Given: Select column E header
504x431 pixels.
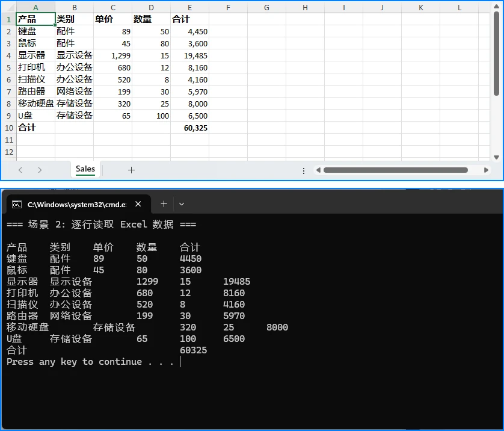Looking at the screenshot, I should (189, 7).
